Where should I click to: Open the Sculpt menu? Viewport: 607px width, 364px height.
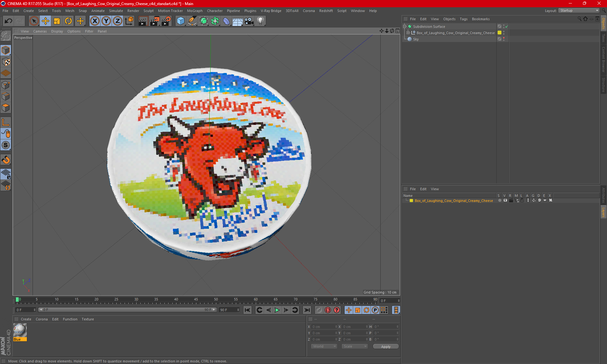click(x=148, y=11)
